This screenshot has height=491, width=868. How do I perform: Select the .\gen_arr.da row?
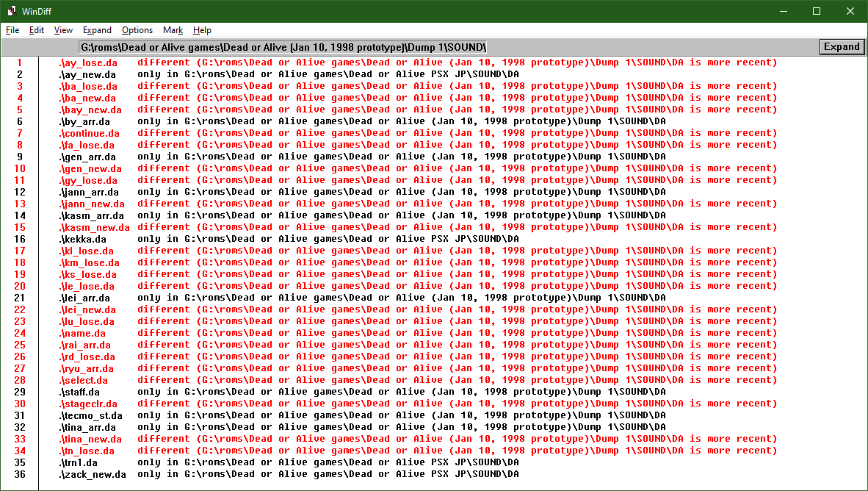tap(362, 157)
